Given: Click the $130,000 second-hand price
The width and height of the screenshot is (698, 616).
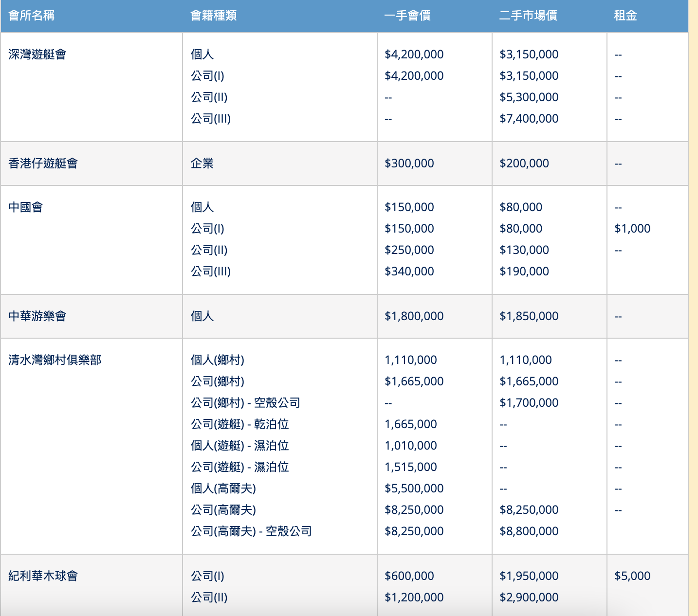Looking at the screenshot, I should [524, 250].
